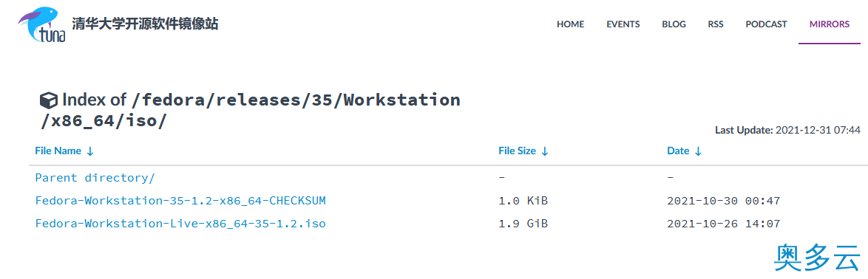
Task: Sort the listing by File Name header
Action: pyautogui.click(x=58, y=151)
